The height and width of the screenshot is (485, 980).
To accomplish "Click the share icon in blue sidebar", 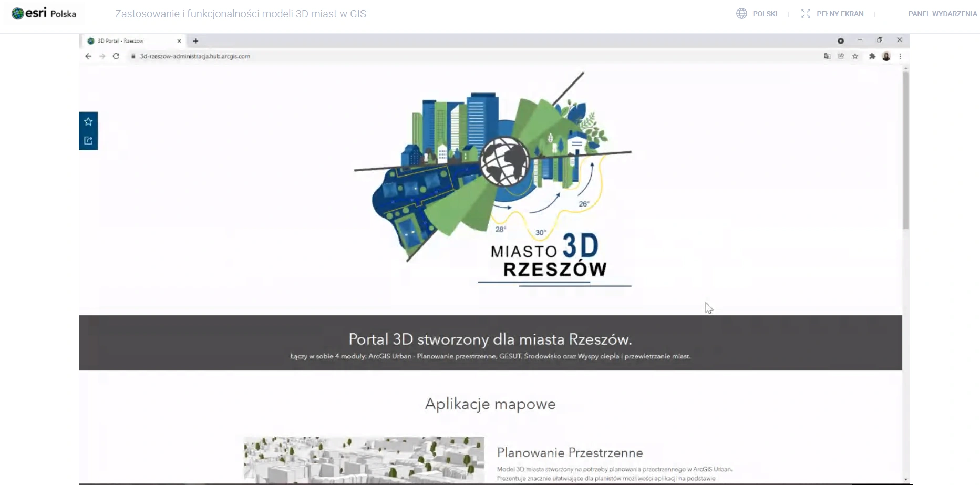I will pyautogui.click(x=88, y=140).
